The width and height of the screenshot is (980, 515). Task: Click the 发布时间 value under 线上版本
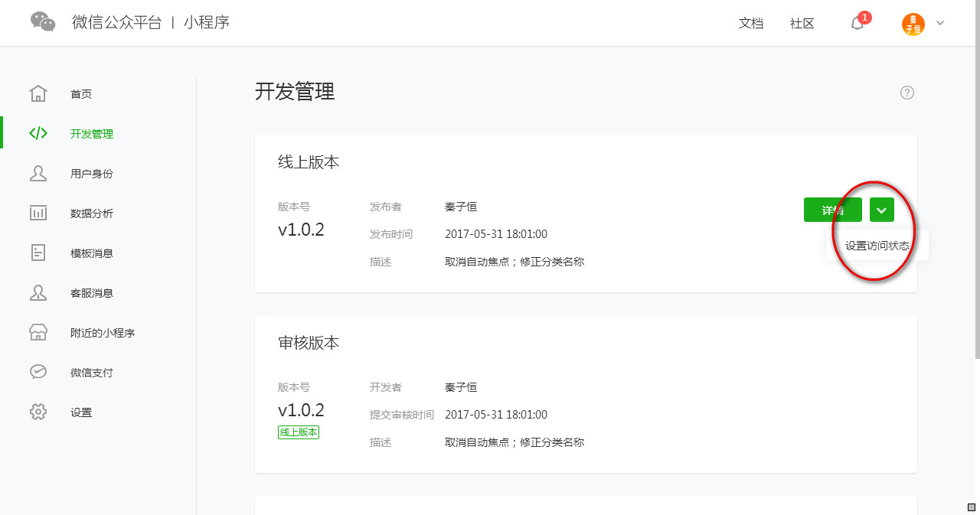(496, 234)
